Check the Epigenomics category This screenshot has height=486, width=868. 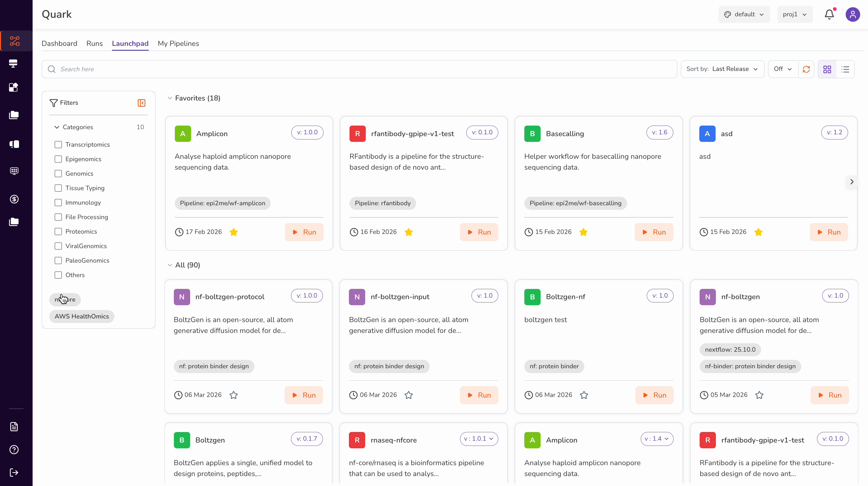point(58,159)
